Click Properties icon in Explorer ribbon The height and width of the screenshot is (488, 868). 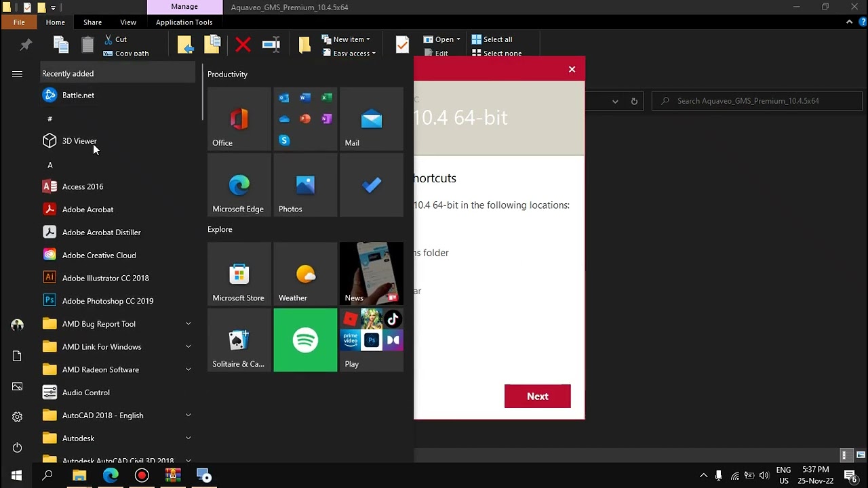click(x=402, y=45)
